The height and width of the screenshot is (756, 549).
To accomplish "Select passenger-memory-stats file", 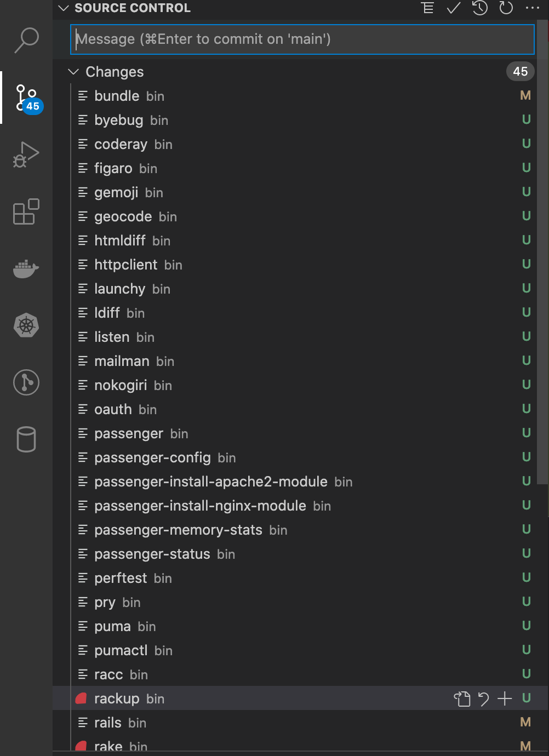I will coord(300,530).
